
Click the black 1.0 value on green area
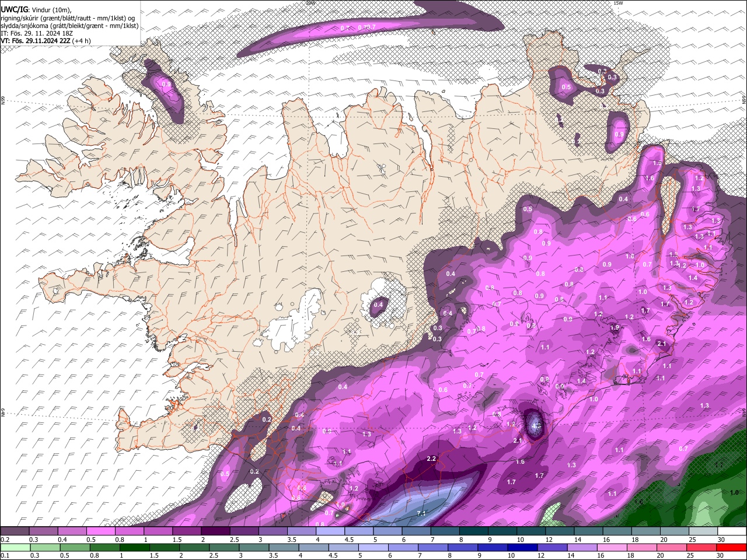(x=734, y=492)
